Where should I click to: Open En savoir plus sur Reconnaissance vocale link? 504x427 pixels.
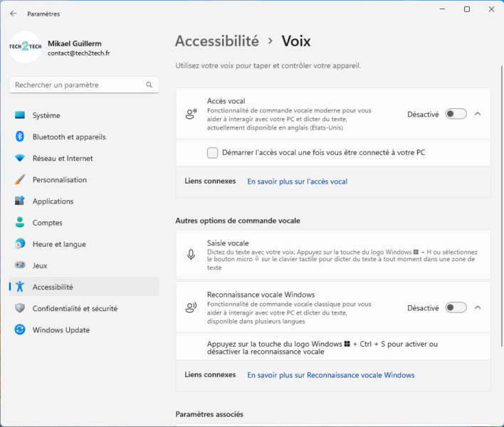[330, 375]
